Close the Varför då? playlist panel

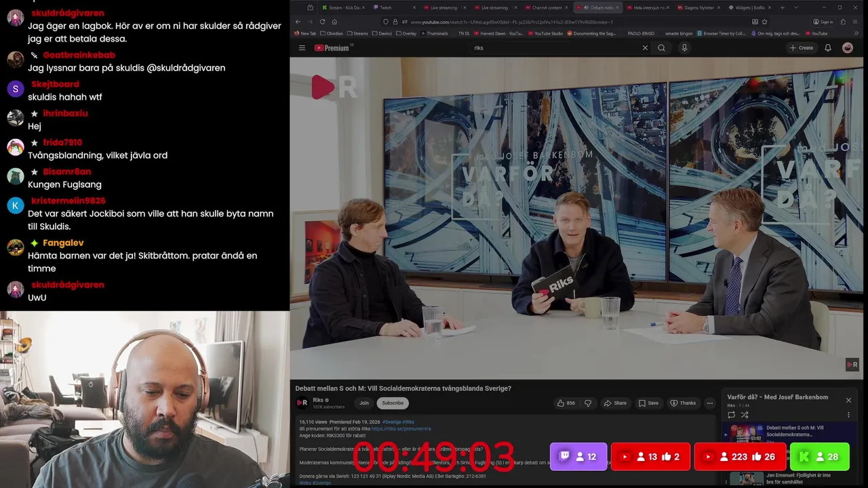tap(848, 400)
